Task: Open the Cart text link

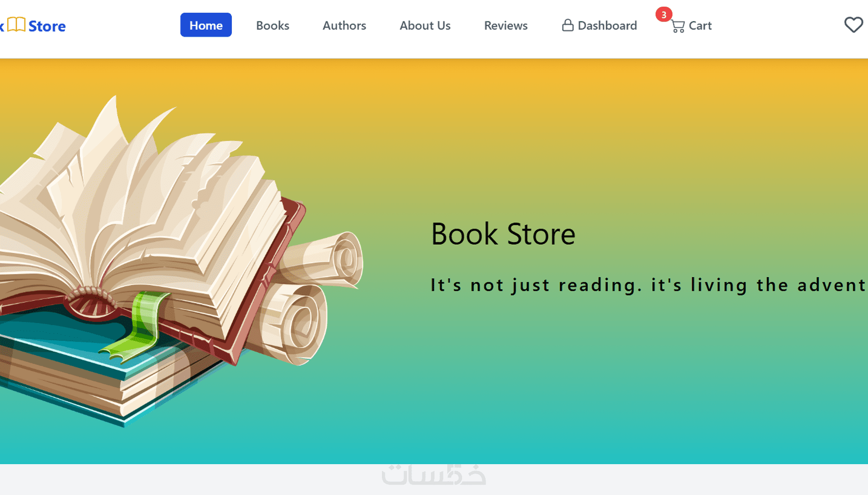Action: (700, 26)
